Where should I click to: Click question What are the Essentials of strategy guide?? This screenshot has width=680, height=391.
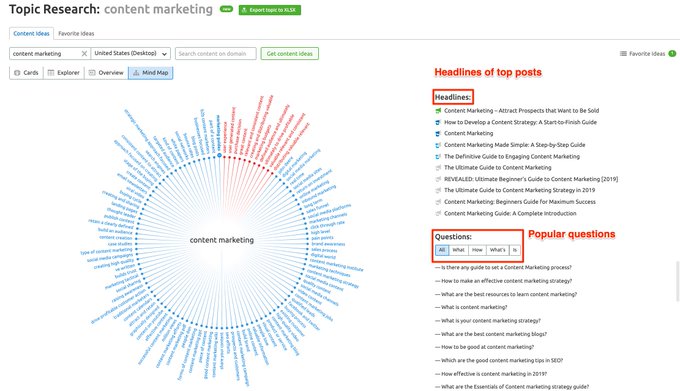tap(512, 387)
